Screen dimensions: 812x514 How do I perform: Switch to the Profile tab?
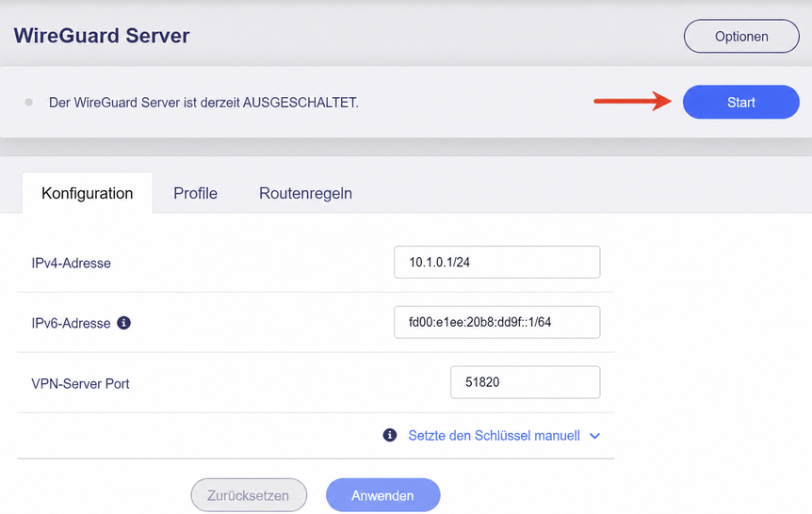coord(195,193)
